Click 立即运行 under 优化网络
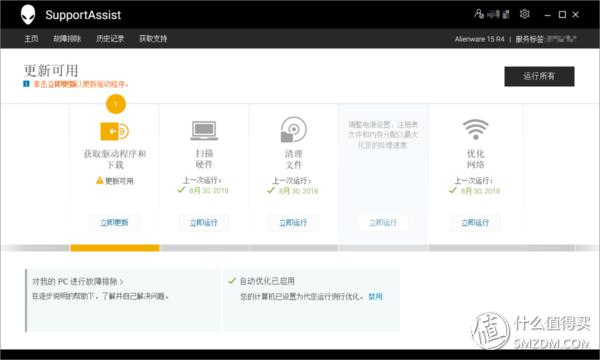The image size is (600, 360). point(475,223)
